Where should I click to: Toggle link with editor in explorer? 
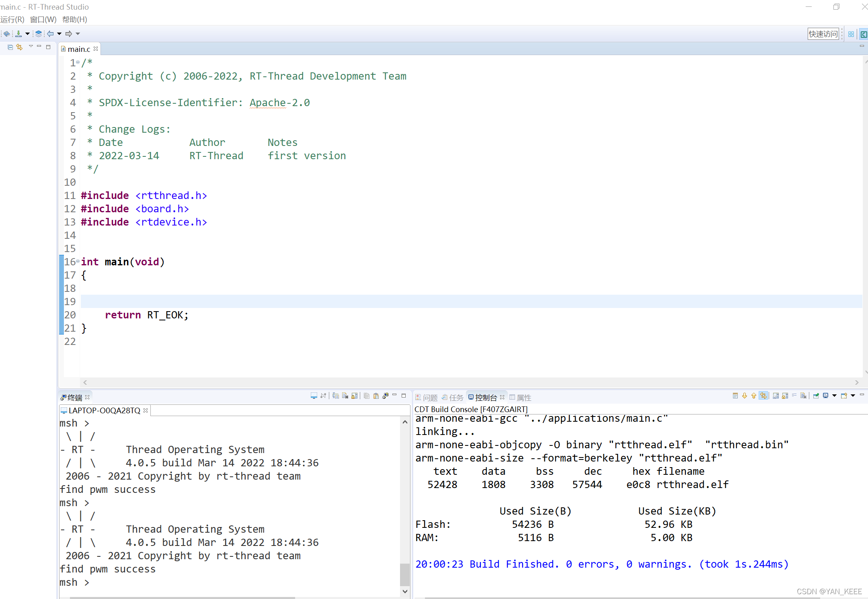pyautogui.click(x=19, y=47)
